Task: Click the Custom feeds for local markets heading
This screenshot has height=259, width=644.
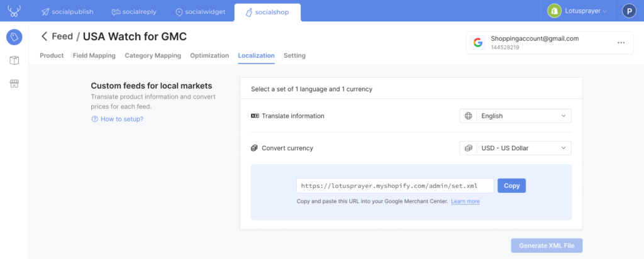Action: click(x=152, y=85)
